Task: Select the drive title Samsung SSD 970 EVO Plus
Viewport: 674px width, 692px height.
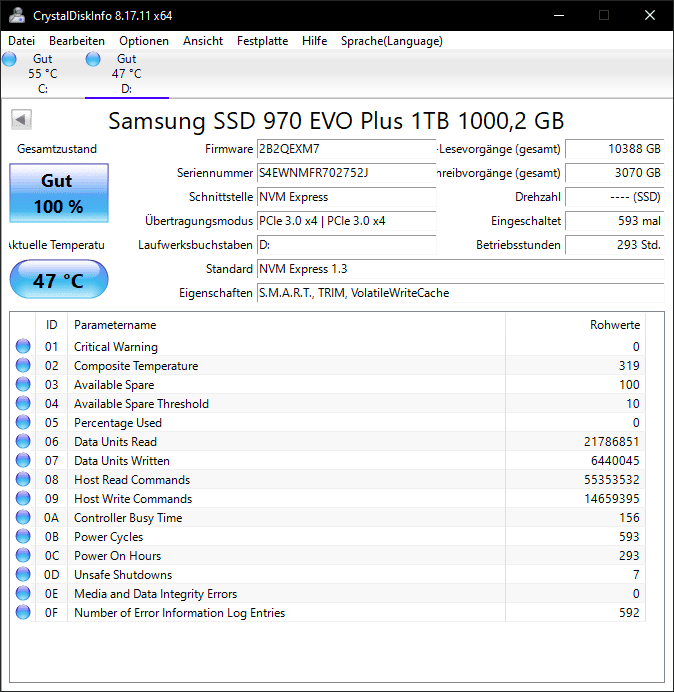Action: (336, 121)
